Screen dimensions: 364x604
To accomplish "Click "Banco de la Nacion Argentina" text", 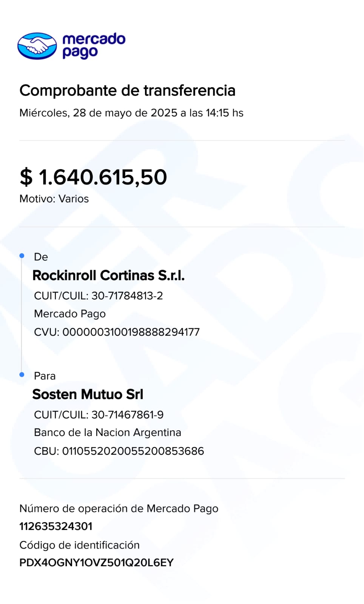I will click(108, 433).
